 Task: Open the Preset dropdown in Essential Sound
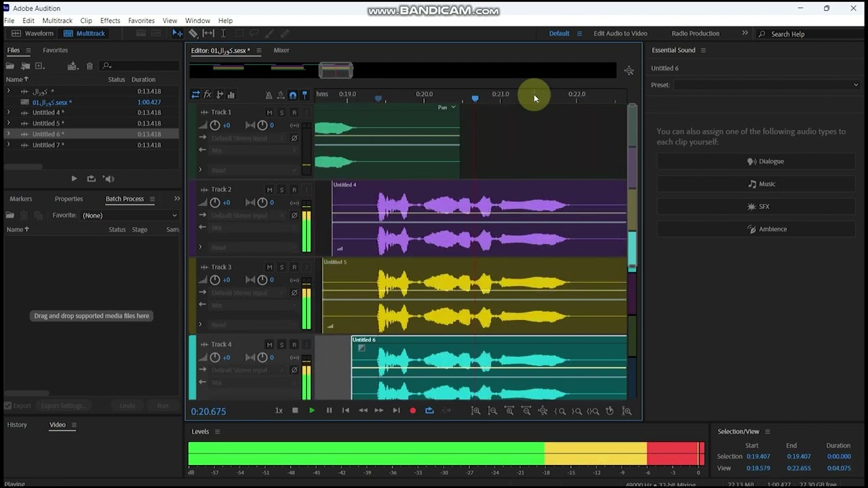(x=766, y=85)
